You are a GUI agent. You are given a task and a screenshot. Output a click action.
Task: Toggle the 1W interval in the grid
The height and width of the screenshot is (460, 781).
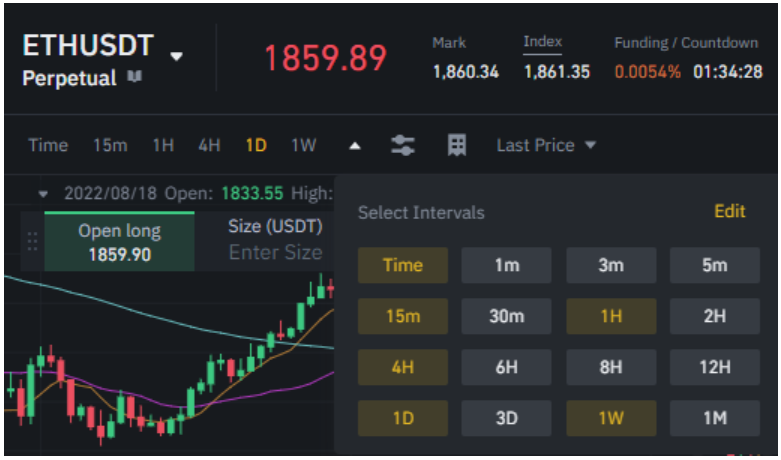[x=610, y=418]
